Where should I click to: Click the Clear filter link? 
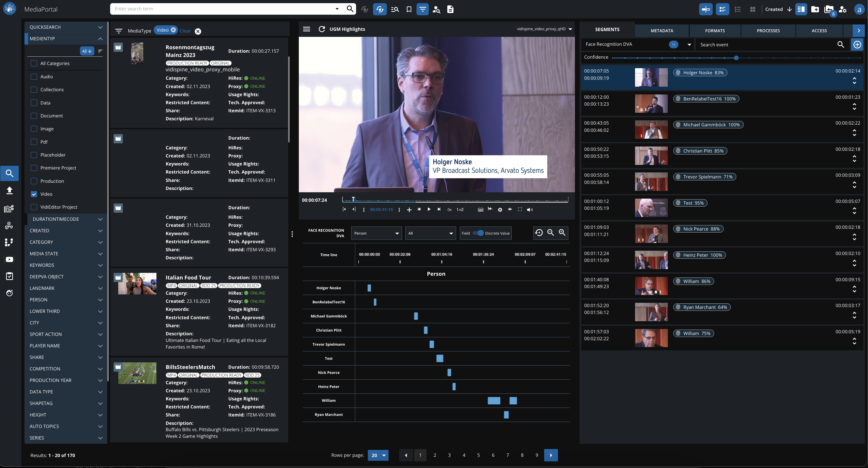(x=185, y=31)
